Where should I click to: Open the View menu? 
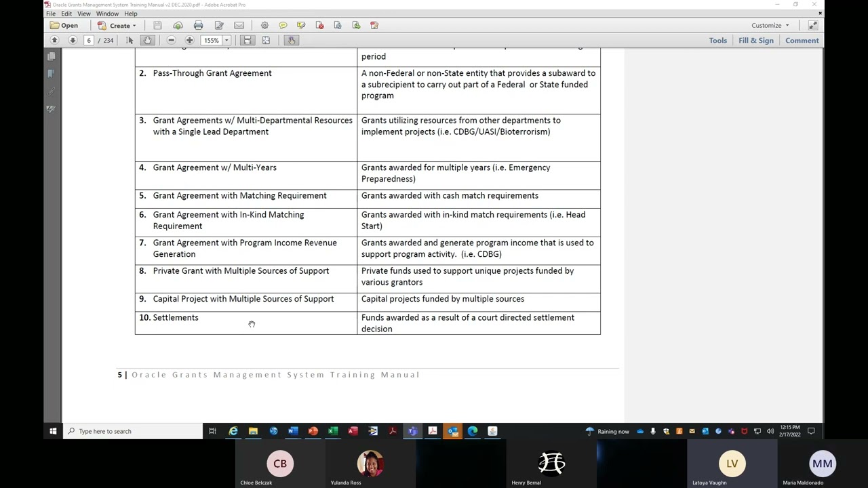click(x=84, y=14)
